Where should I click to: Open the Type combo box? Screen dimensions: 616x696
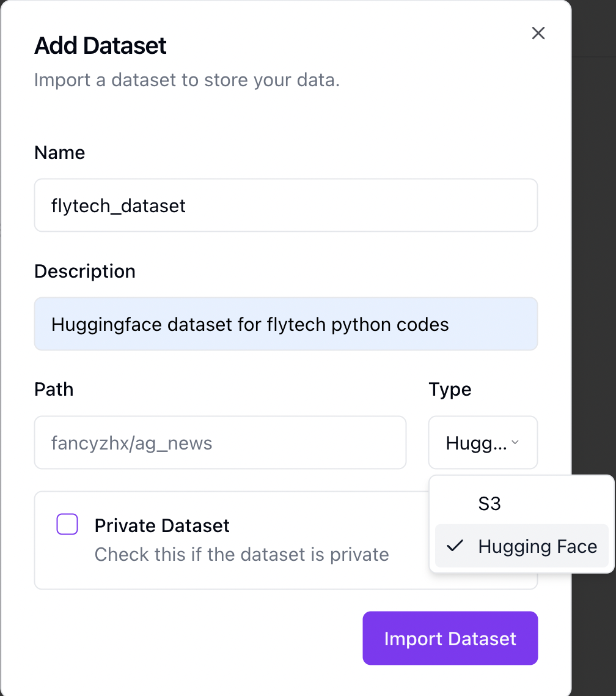point(482,443)
